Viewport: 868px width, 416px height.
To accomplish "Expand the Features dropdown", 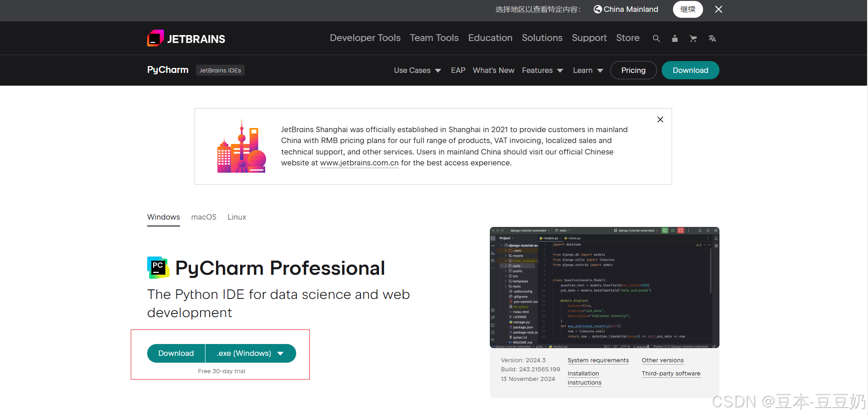I will coord(542,70).
